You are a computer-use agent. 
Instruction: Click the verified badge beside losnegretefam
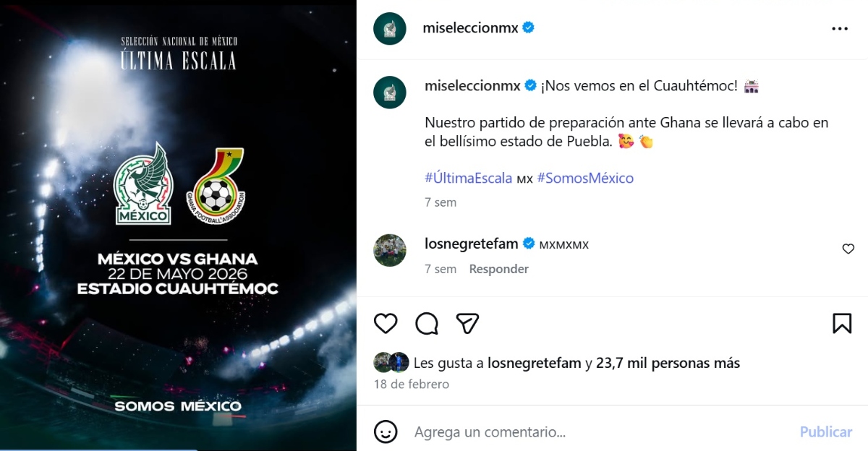pyautogui.click(x=529, y=244)
